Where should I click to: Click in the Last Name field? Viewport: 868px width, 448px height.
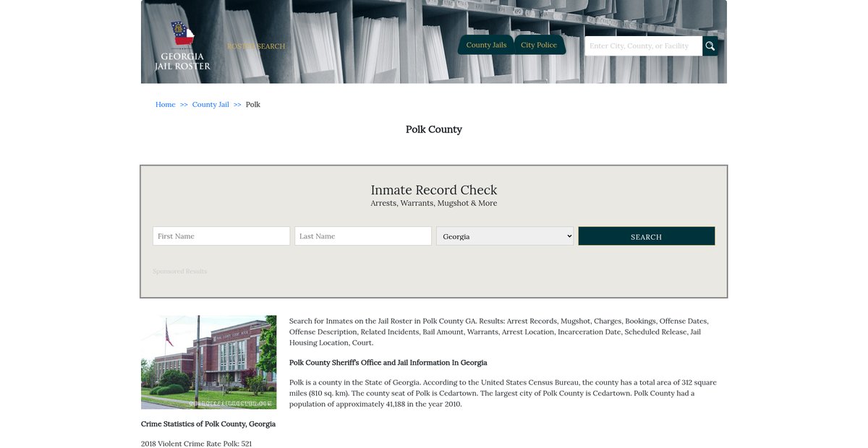point(363,236)
